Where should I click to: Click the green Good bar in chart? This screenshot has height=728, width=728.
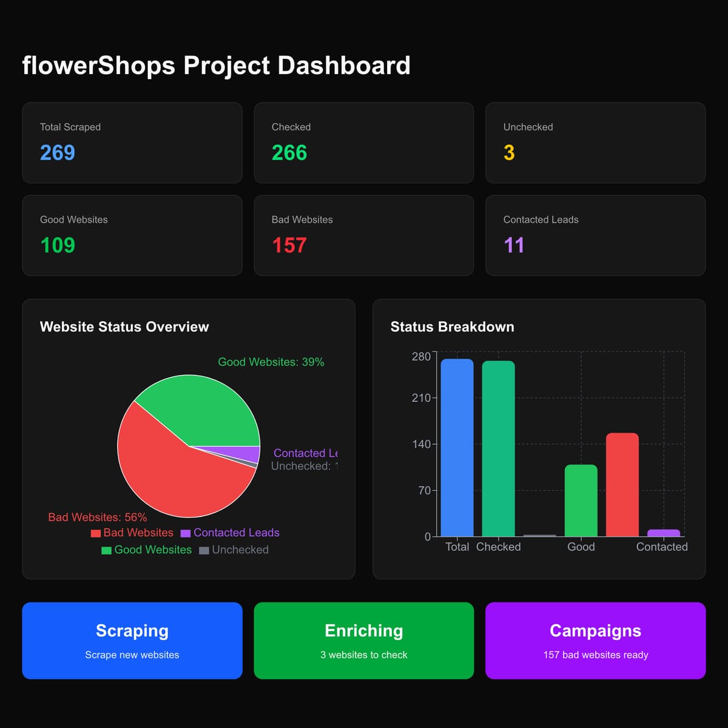581,500
